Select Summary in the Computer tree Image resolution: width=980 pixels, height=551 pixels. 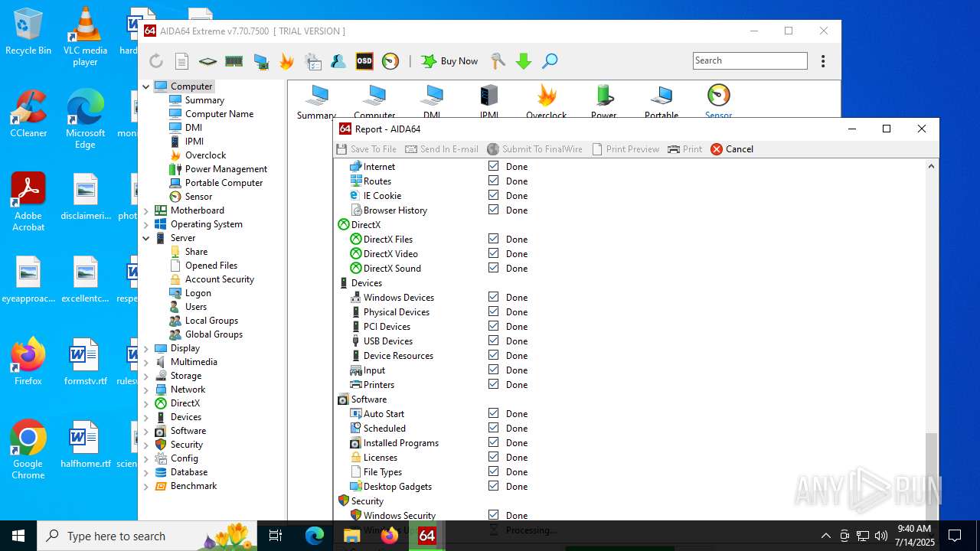point(204,100)
